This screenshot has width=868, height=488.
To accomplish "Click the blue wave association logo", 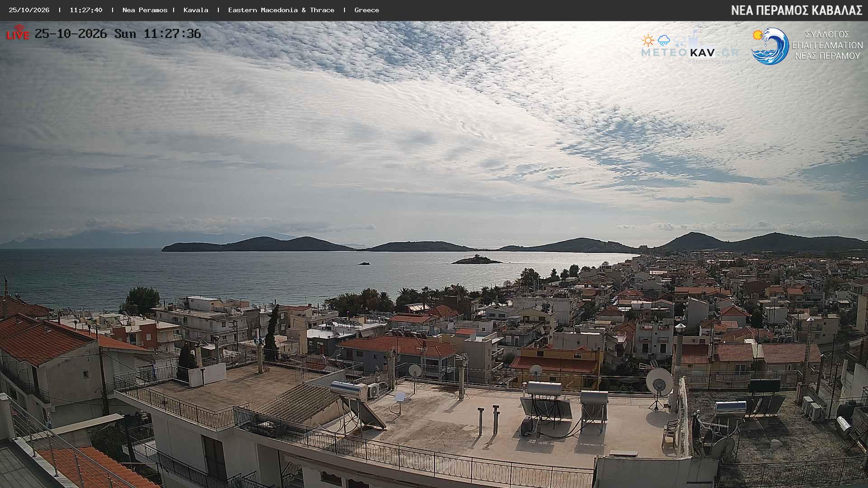I will point(770,46).
